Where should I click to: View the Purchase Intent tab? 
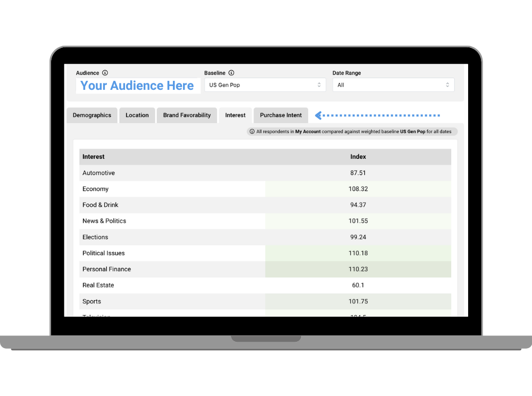[x=280, y=115]
